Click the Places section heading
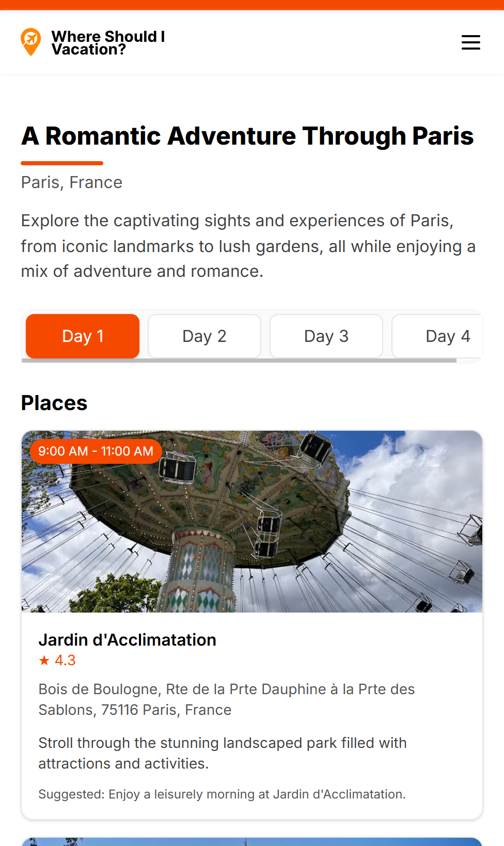The image size is (504, 846). tap(54, 403)
